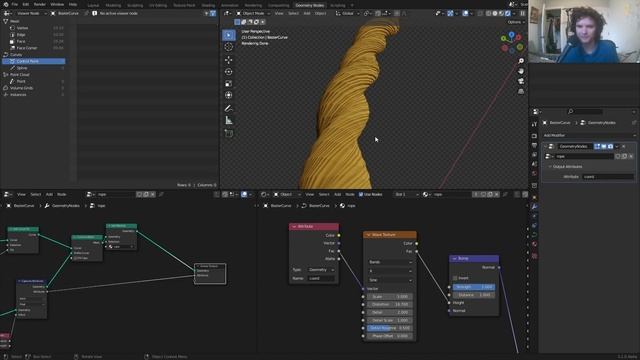Viewport: 640px width, 360px height.
Task: Open the Render menu in top bar
Action: pos(40,4)
